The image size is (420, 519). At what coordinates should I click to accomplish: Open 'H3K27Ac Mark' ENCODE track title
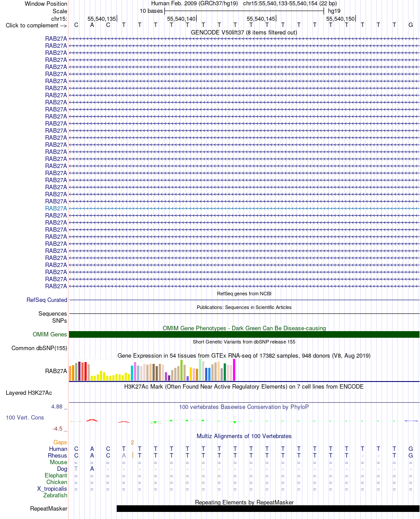tap(244, 387)
